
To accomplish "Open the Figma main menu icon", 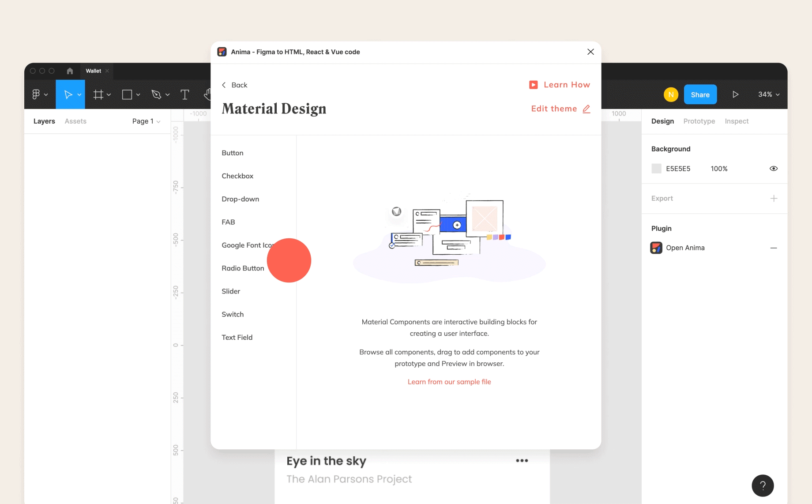I will [x=36, y=94].
